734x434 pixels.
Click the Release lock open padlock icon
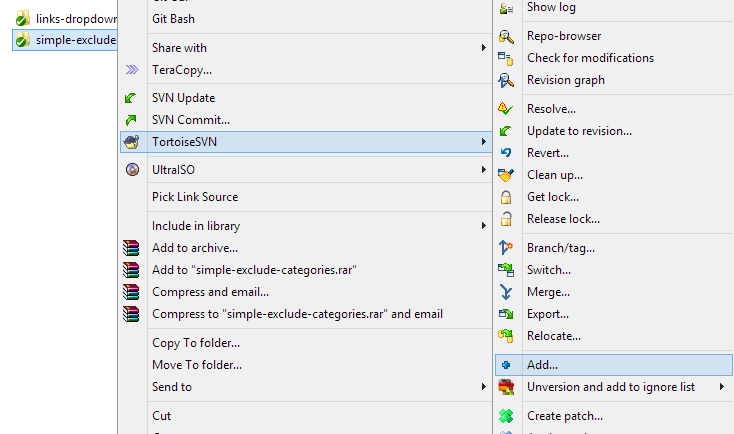pos(506,219)
